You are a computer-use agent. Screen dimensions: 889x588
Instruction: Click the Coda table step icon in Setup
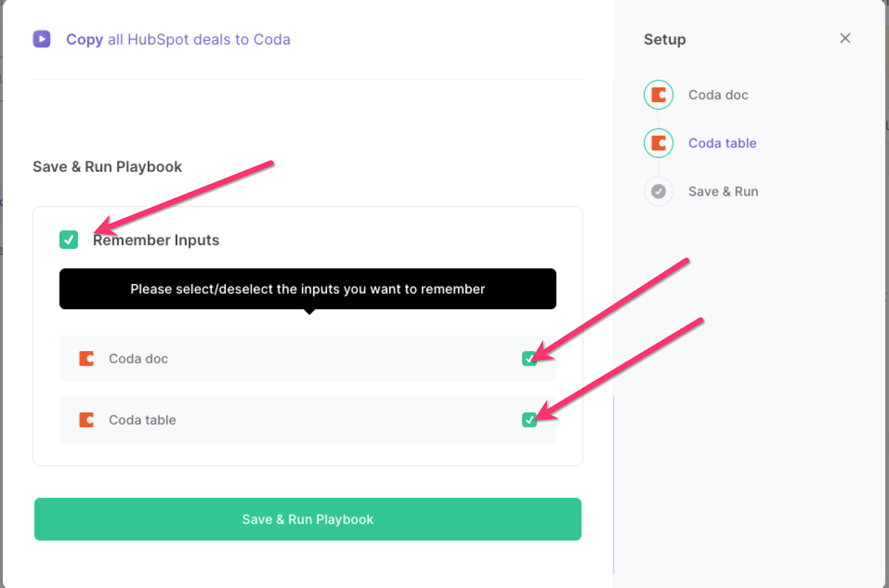tap(658, 143)
